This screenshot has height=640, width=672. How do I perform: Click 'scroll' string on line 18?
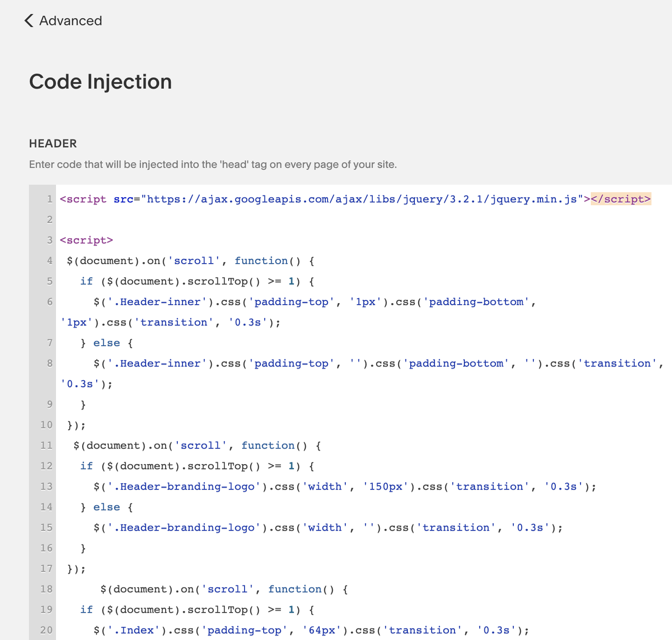coord(228,589)
